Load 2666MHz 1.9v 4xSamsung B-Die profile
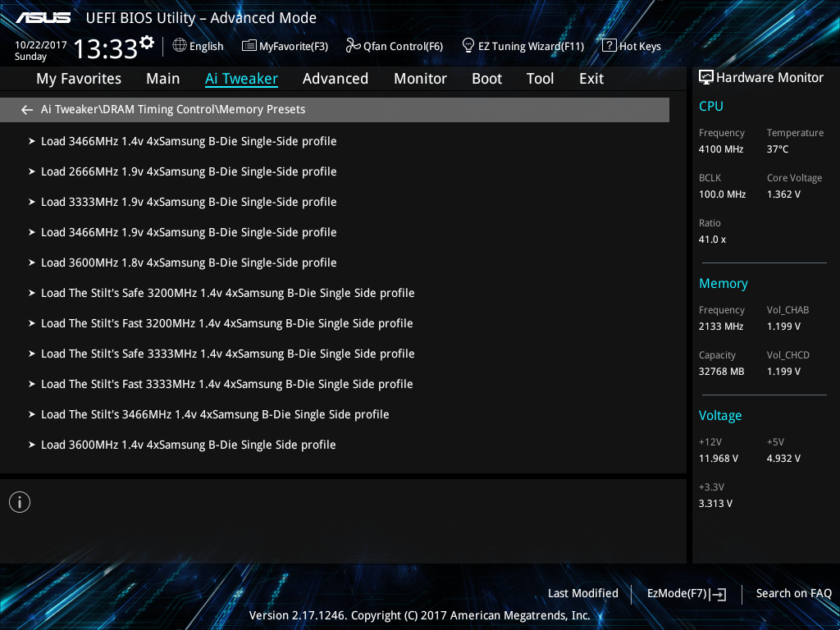The width and height of the screenshot is (840, 630). point(189,172)
